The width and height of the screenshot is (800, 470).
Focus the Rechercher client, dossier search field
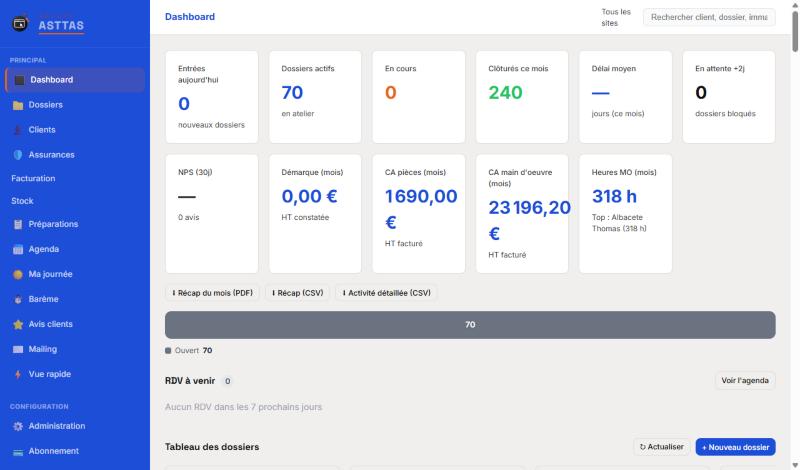pyautogui.click(x=709, y=17)
